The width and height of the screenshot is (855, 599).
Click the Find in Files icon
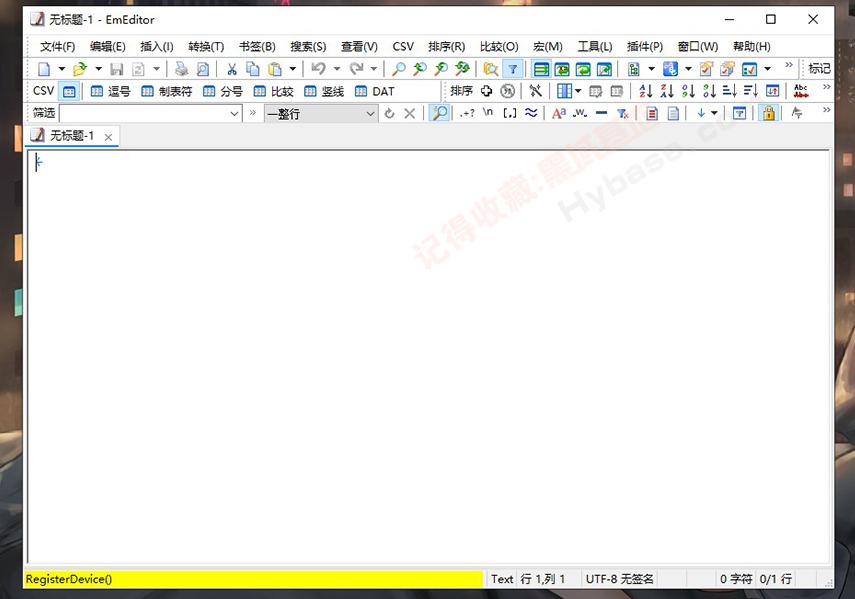click(x=490, y=69)
